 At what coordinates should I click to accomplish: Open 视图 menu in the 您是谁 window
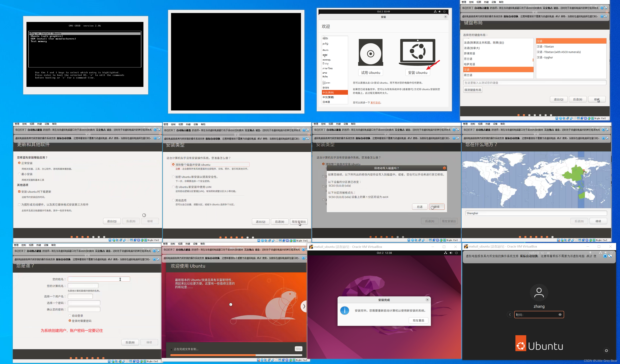pyautogui.click(x=31, y=245)
